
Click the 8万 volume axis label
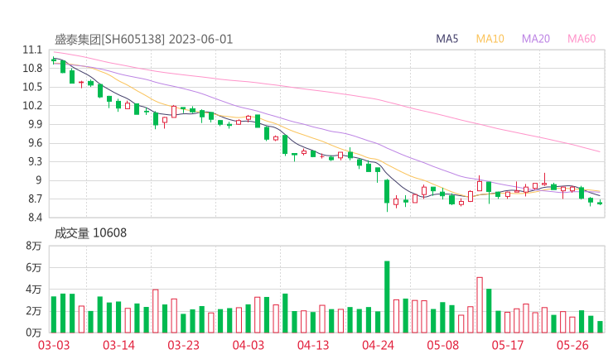34,246
